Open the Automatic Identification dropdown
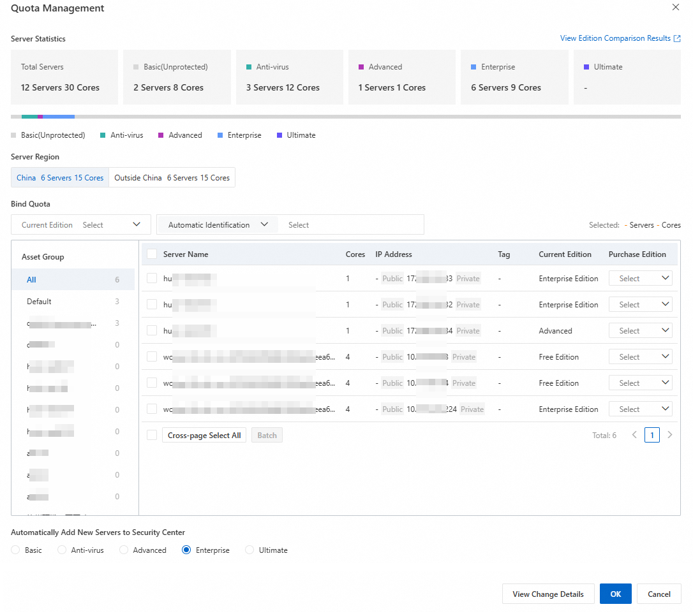This screenshot has height=616, width=693. (x=217, y=225)
